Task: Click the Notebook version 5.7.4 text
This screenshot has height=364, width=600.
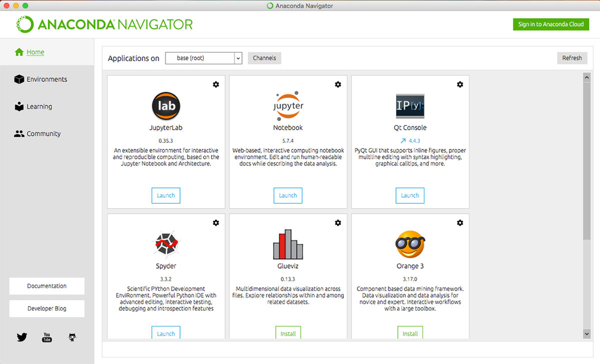Action: 288,140
